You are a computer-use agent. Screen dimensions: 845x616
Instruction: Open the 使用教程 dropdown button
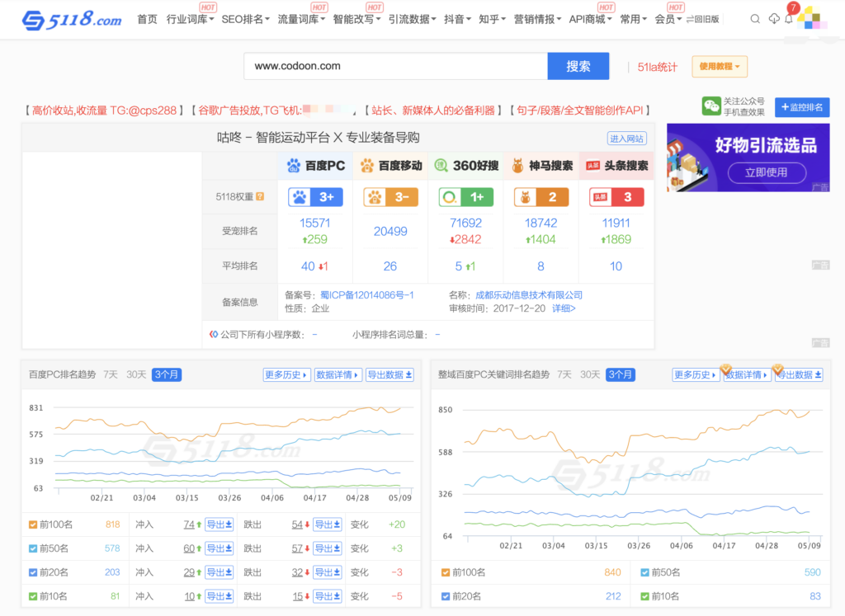point(720,67)
